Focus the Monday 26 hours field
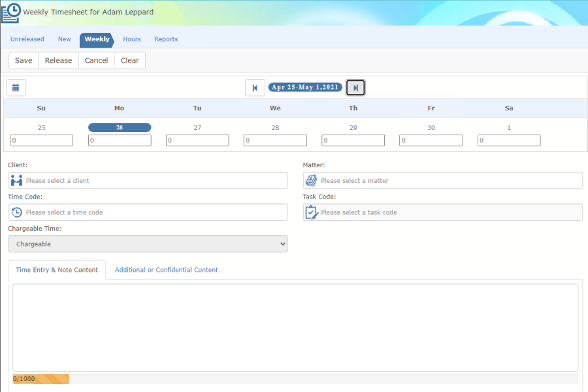 120,140
